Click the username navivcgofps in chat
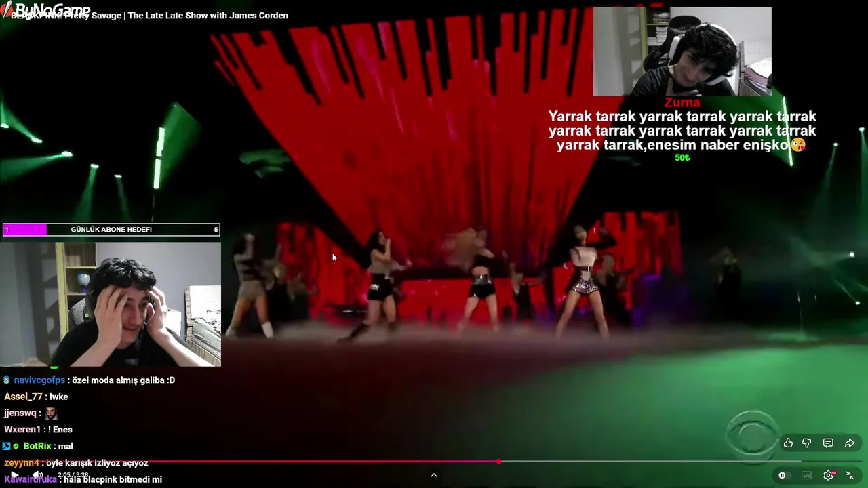Image resolution: width=868 pixels, height=488 pixels. [39, 380]
